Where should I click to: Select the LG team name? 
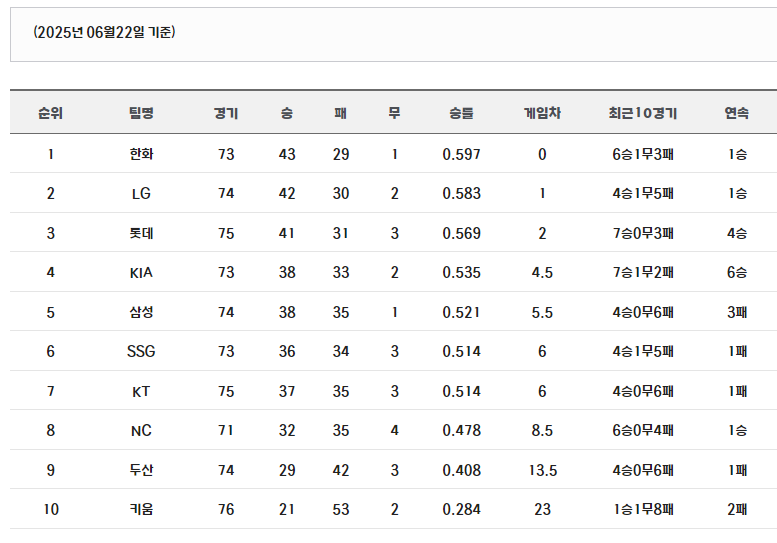click(141, 193)
